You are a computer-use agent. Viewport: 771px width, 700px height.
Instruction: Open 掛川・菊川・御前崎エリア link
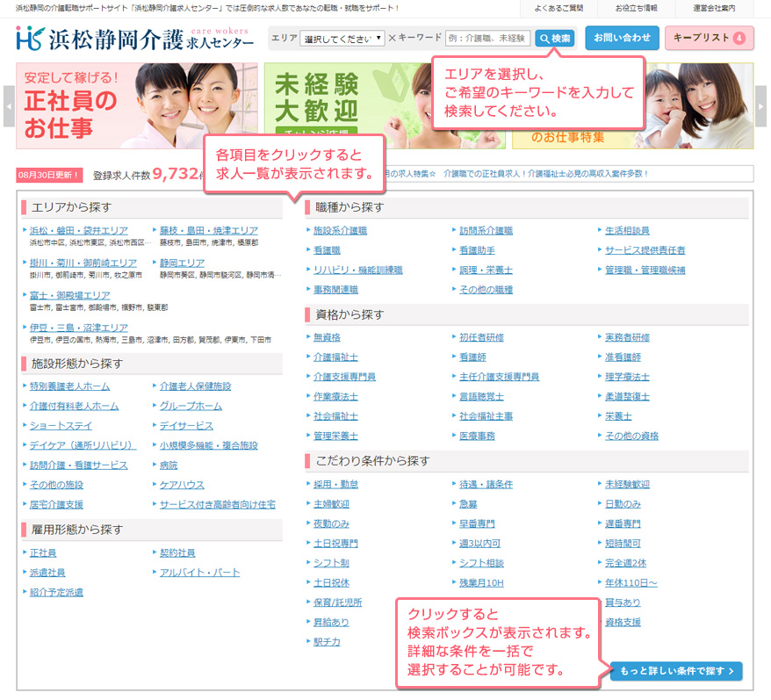[83, 263]
